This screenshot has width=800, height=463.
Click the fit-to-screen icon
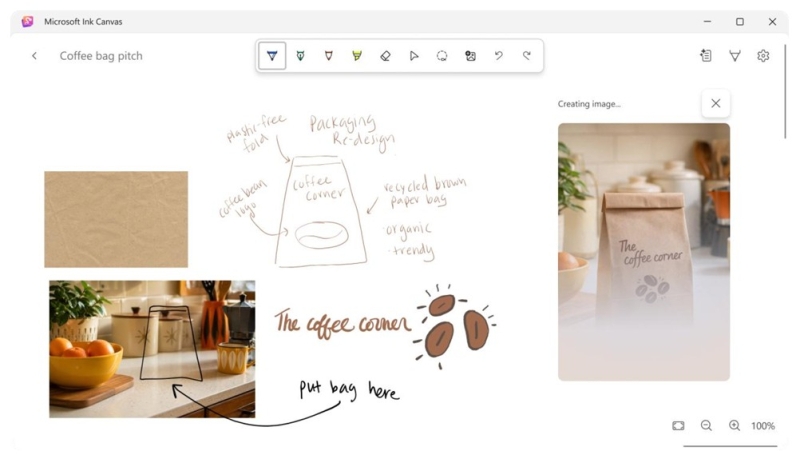[678, 426]
